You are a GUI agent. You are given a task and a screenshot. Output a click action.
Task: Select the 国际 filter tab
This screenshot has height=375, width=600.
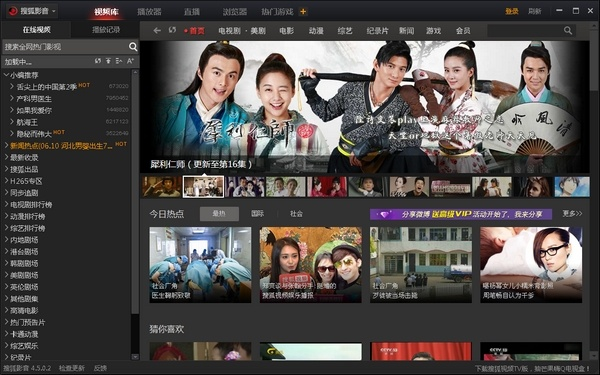(258, 214)
